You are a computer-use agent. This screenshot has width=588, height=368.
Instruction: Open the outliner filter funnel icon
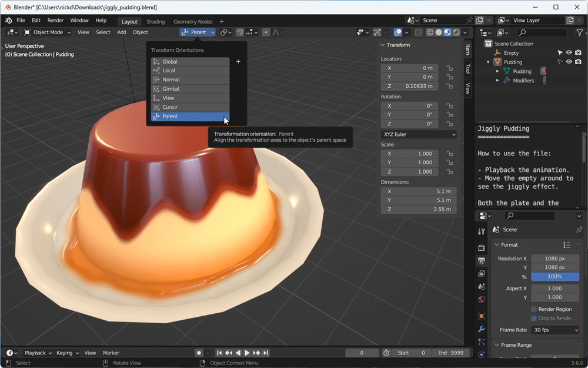click(x=580, y=32)
